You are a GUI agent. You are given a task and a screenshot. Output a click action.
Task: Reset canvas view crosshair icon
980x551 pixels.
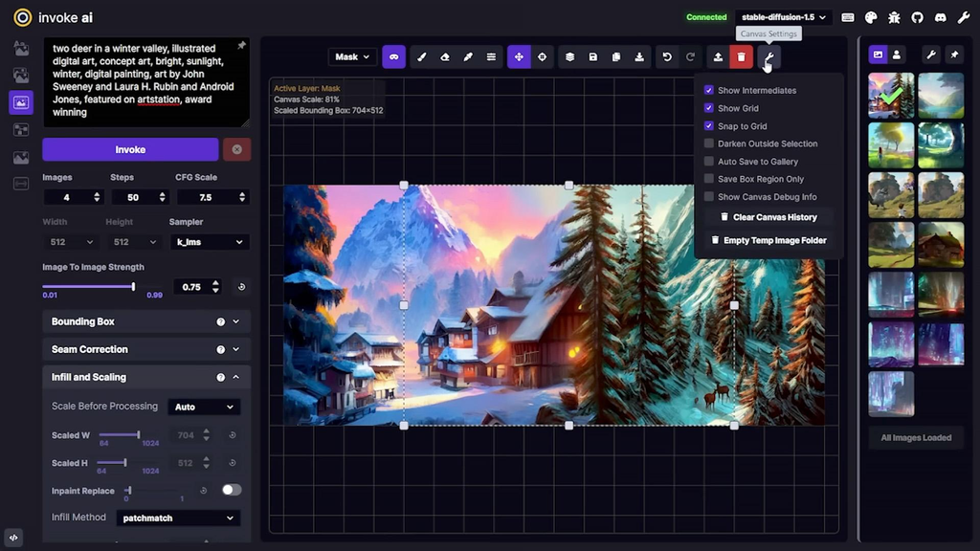[542, 56]
